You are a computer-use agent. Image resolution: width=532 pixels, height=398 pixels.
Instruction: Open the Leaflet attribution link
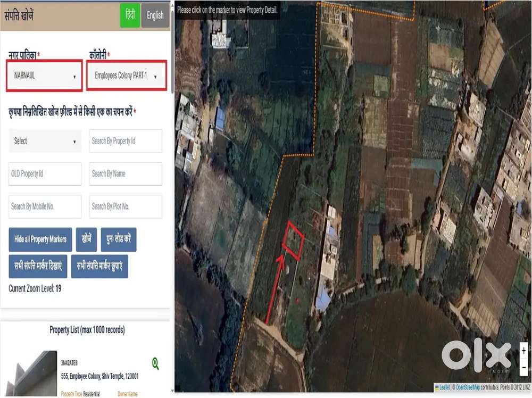[444, 387]
